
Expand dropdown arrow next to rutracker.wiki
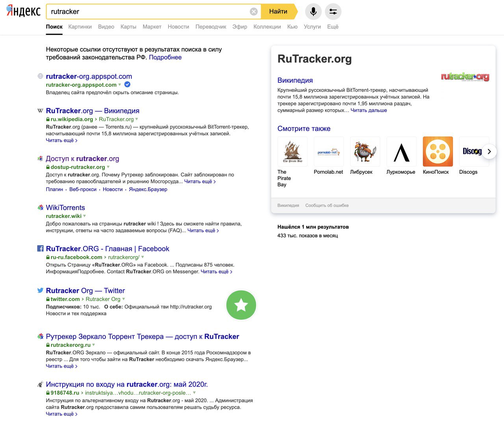[84, 216]
